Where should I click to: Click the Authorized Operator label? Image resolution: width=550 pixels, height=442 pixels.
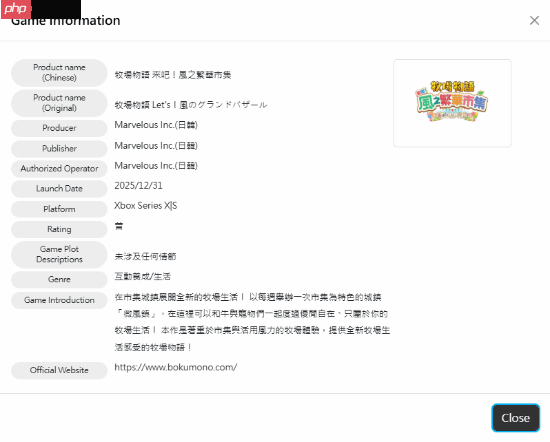(59, 169)
